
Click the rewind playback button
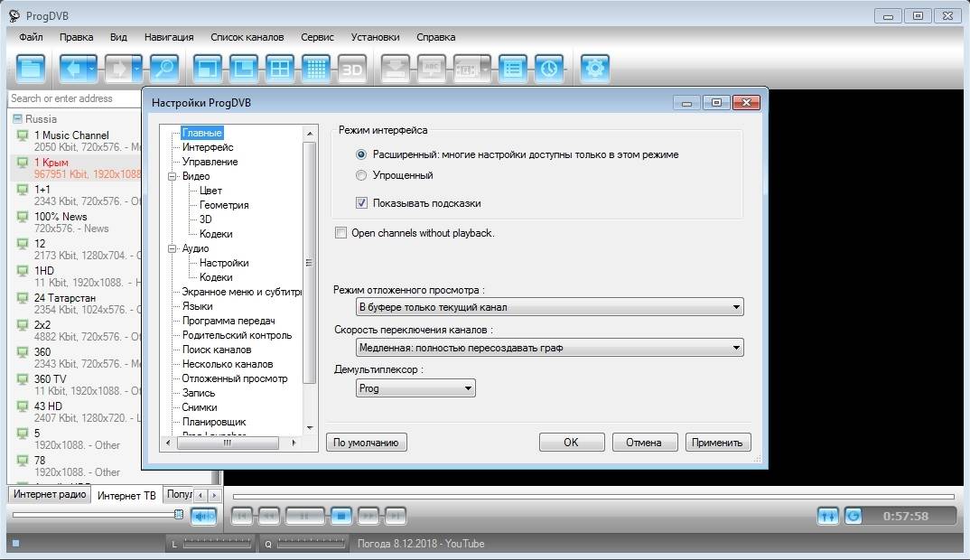coord(269,516)
